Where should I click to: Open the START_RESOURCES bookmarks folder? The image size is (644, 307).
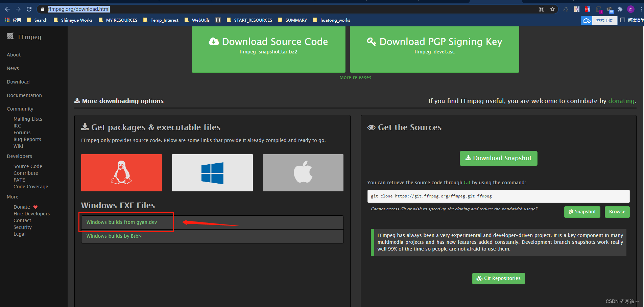pos(249,20)
